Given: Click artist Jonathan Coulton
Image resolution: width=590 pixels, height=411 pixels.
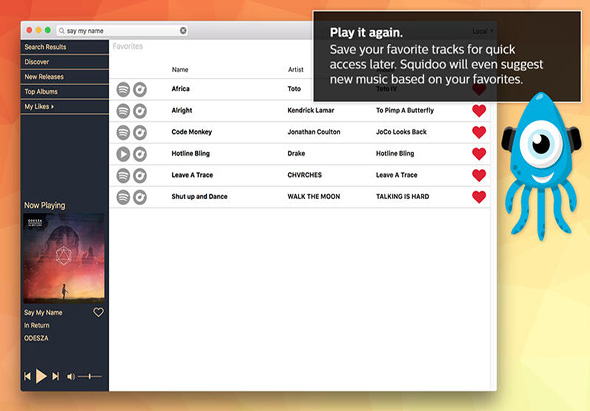Looking at the screenshot, I should coord(314,132).
